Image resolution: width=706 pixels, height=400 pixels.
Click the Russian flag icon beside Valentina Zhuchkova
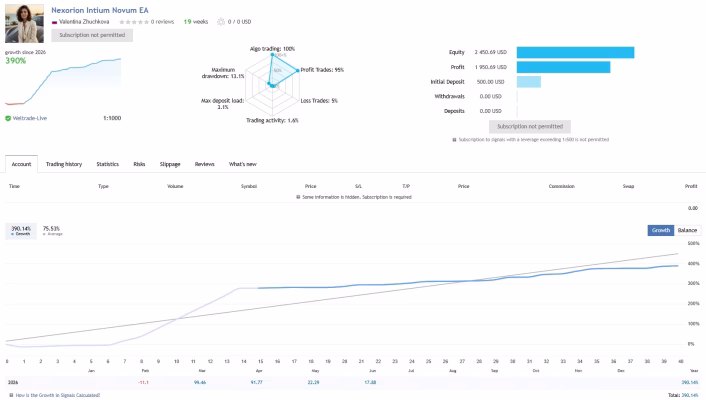(54, 22)
